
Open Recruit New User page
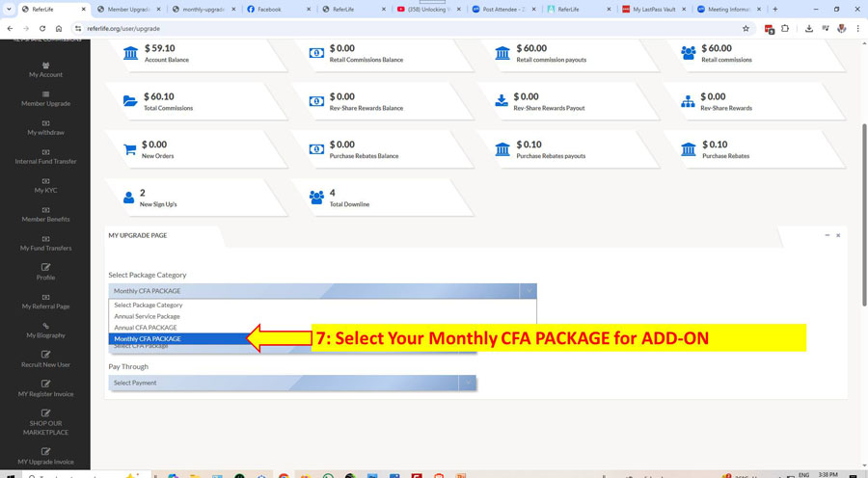coord(45,359)
